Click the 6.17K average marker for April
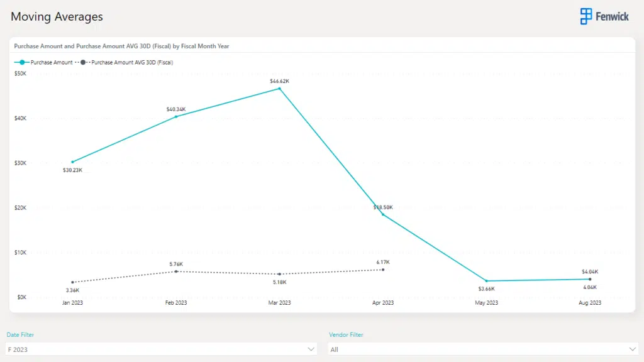 (x=383, y=270)
